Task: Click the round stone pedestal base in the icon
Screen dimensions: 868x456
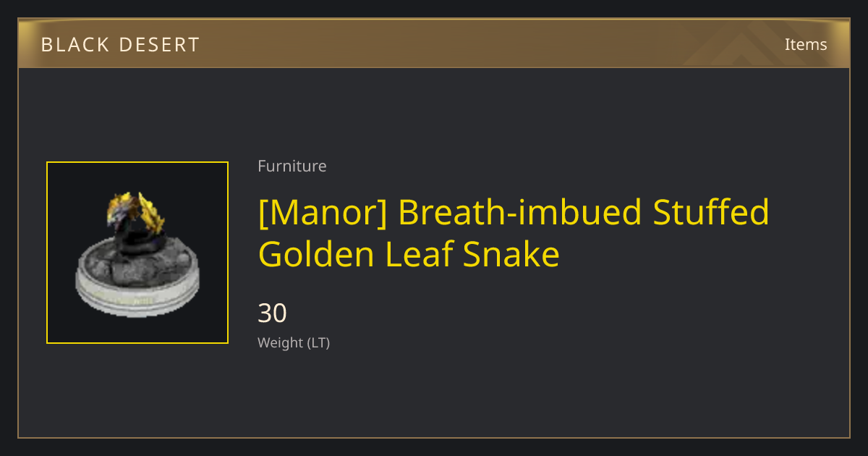Action: click(137, 280)
